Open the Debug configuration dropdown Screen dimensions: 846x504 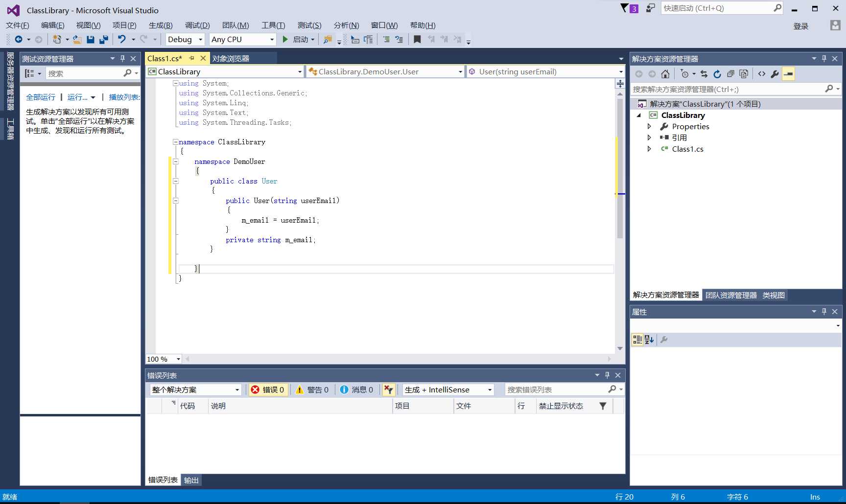pyautogui.click(x=185, y=40)
